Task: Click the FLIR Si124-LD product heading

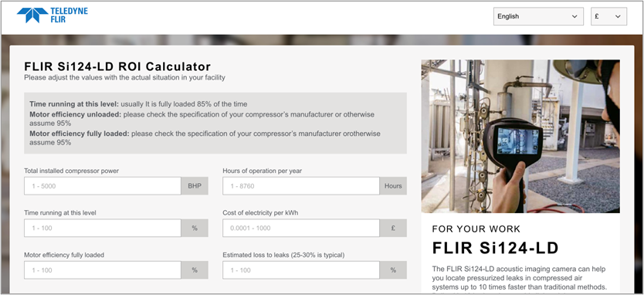Action: tap(495, 248)
